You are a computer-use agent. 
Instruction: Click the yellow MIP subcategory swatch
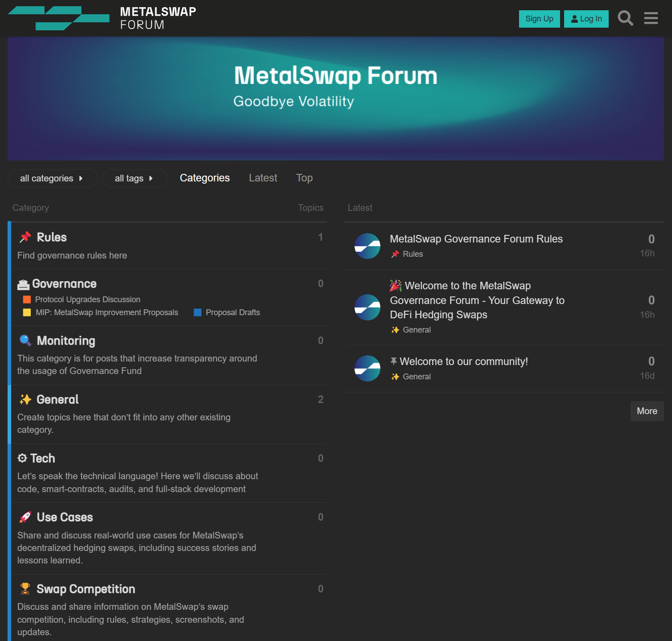click(x=27, y=312)
